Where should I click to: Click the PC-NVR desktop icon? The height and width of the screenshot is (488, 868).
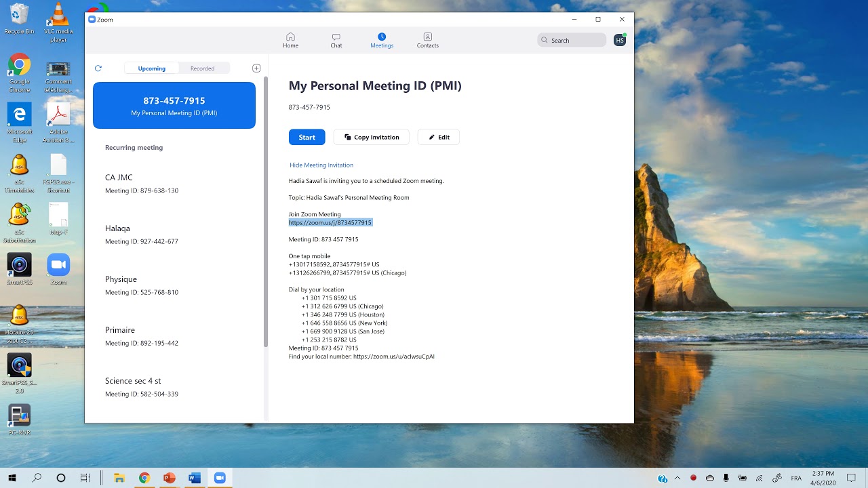pyautogui.click(x=19, y=420)
